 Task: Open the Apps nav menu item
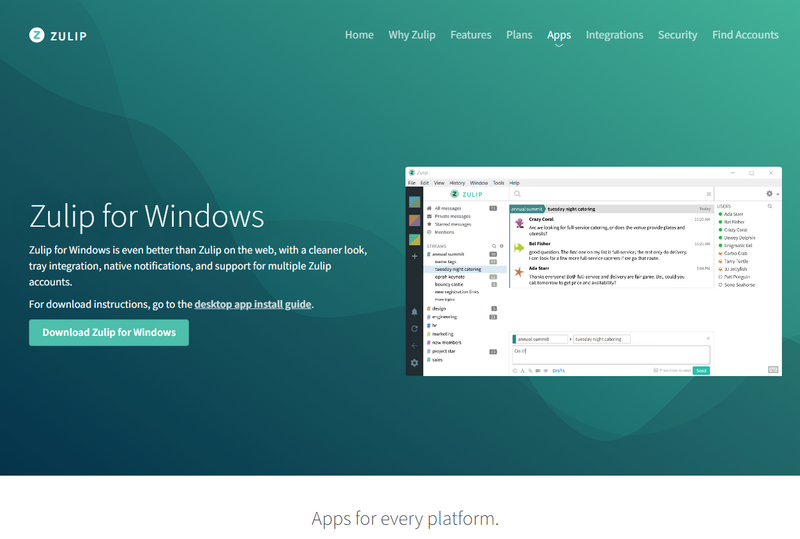tap(559, 35)
